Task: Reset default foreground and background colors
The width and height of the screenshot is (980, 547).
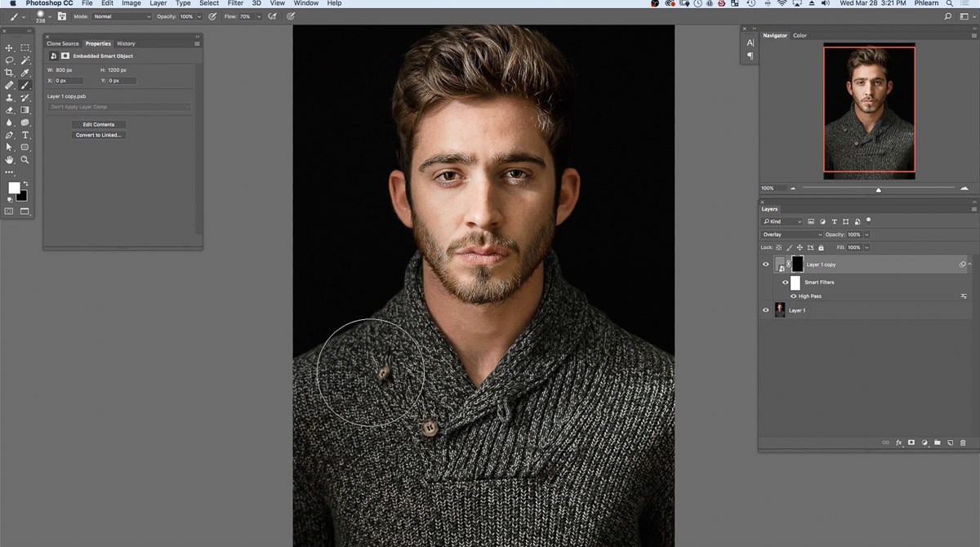Action: coord(10,198)
